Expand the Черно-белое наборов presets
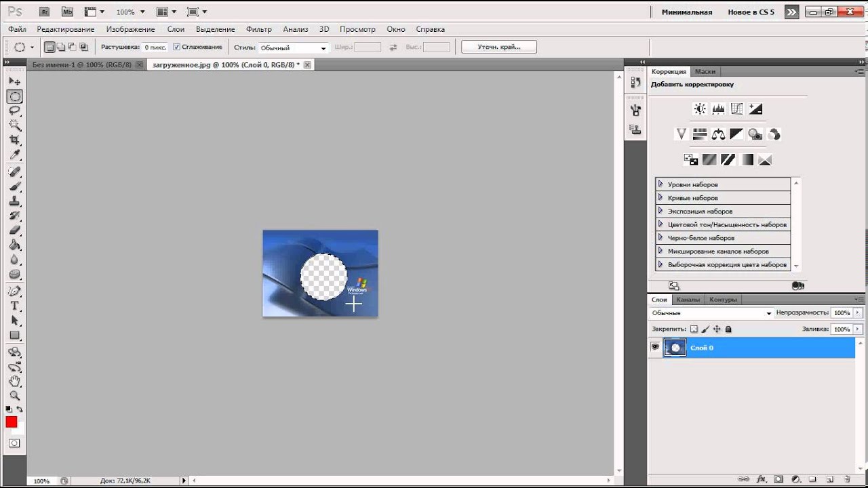The width and height of the screenshot is (868, 488). (x=660, y=237)
